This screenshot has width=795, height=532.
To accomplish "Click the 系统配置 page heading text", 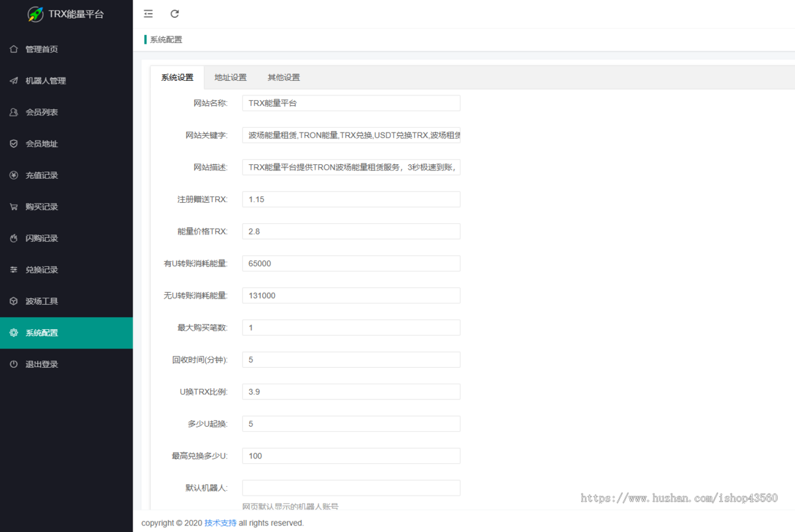I will pyautogui.click(x=166, y=39).
